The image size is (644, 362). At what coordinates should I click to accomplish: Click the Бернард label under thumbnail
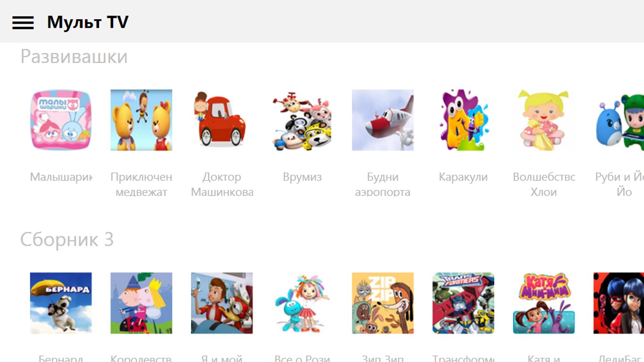61,358
